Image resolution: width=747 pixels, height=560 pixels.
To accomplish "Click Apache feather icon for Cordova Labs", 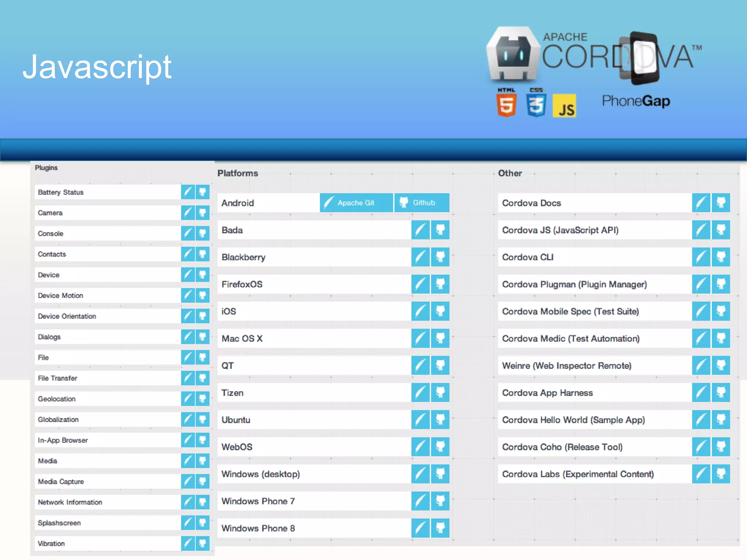I will (701, 474).
